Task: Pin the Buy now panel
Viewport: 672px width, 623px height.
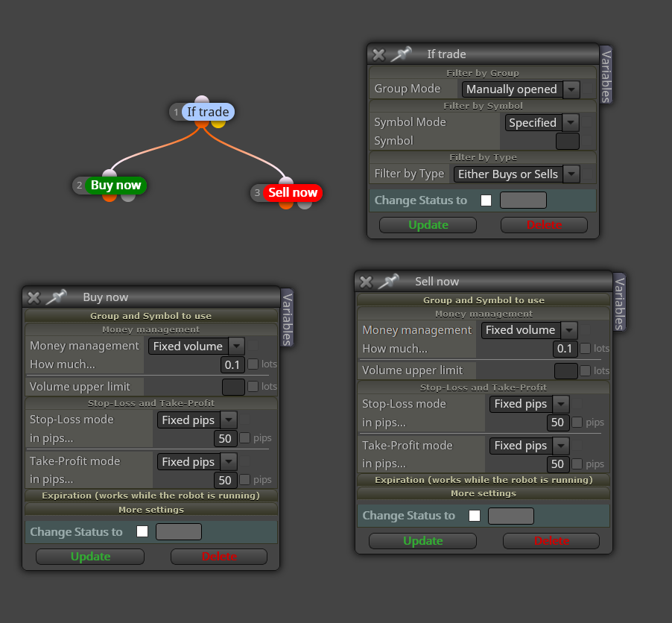Action: [x=56, y=297]
